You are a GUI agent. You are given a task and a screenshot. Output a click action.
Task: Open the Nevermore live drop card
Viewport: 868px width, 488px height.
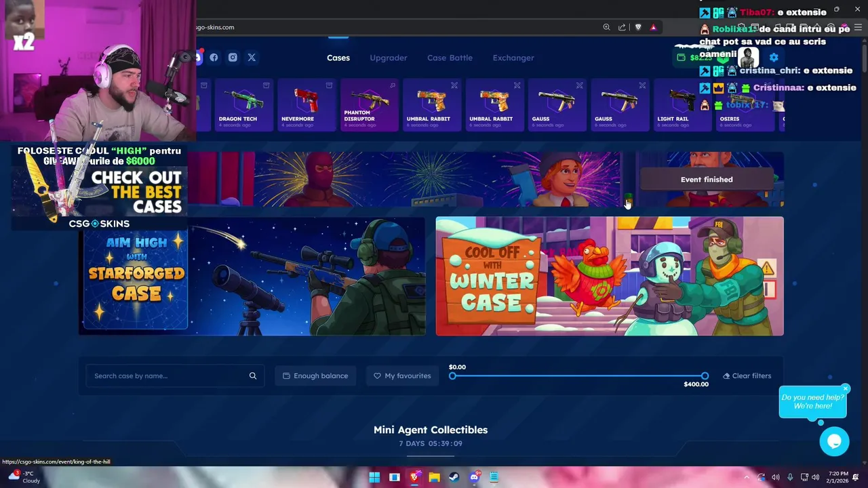click(x=307, y=105)
